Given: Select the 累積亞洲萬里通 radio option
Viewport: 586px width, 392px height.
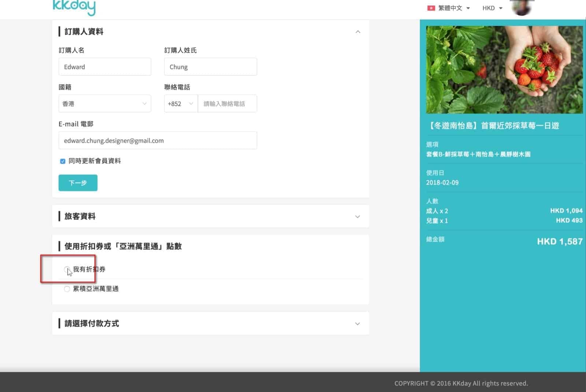Looking at the screenshot, I should pos(67,289).
